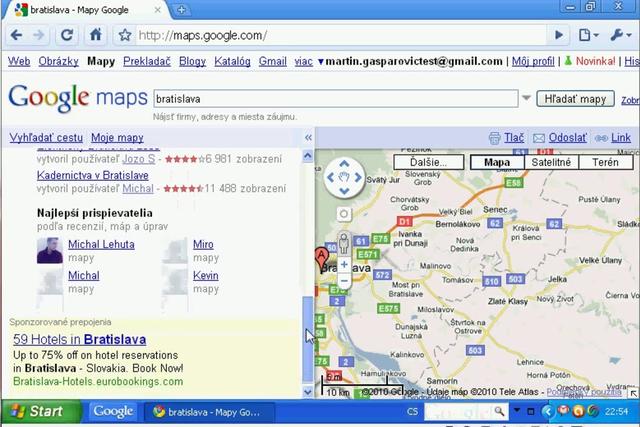This screenshot has height=427, width=640.
Task: Click the Novinka! link
Action: tap(595, 61)
